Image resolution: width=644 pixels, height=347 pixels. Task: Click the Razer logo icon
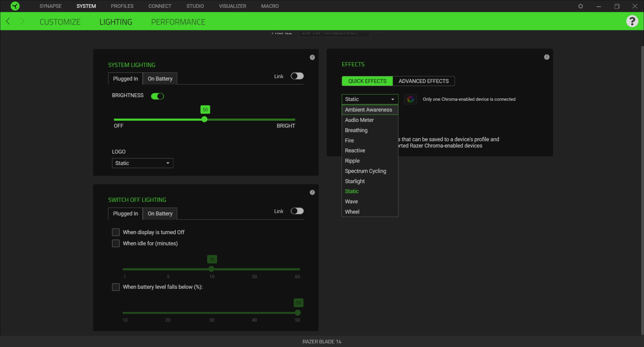click(x=15, y=6)
